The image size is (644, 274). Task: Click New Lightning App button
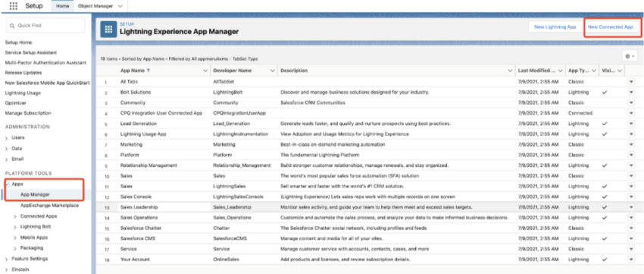(555, 27)
